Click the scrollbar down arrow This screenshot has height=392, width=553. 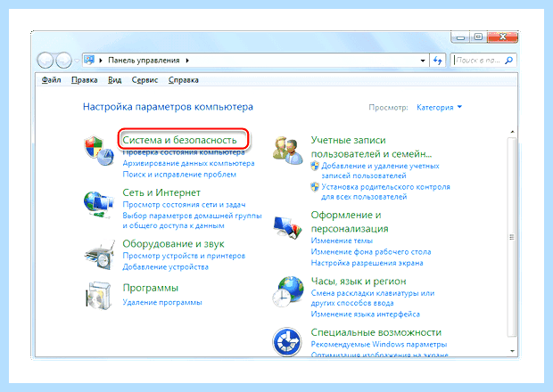(x=513, y=351)
